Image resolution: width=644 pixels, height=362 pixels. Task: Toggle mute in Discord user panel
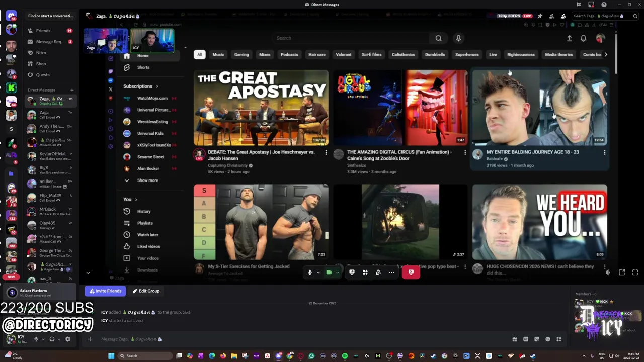(x=36, y=339)
